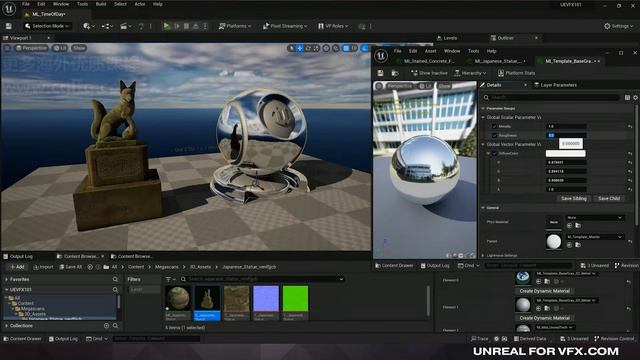Select the translate gizmo tool in viewport
Viewport: 640px width, 360px height.
click(x=300, y=48)
